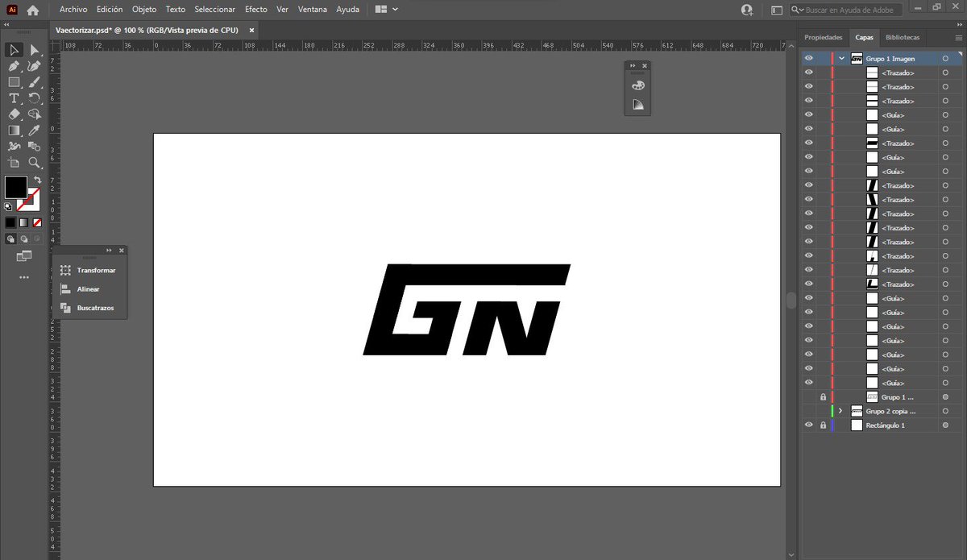This screenshot has height=560, width=967.
Task: Open the Ayuda menu
Action: point(347,10)
